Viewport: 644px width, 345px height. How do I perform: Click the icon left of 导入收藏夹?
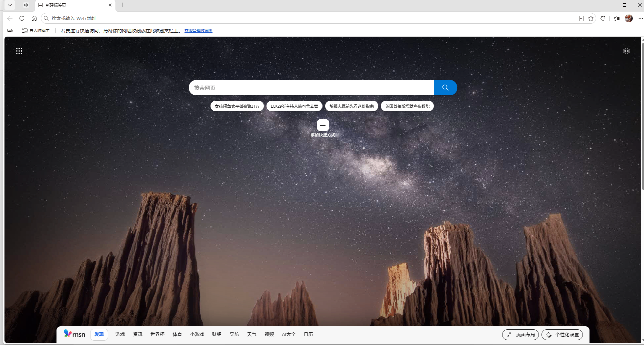10,31
